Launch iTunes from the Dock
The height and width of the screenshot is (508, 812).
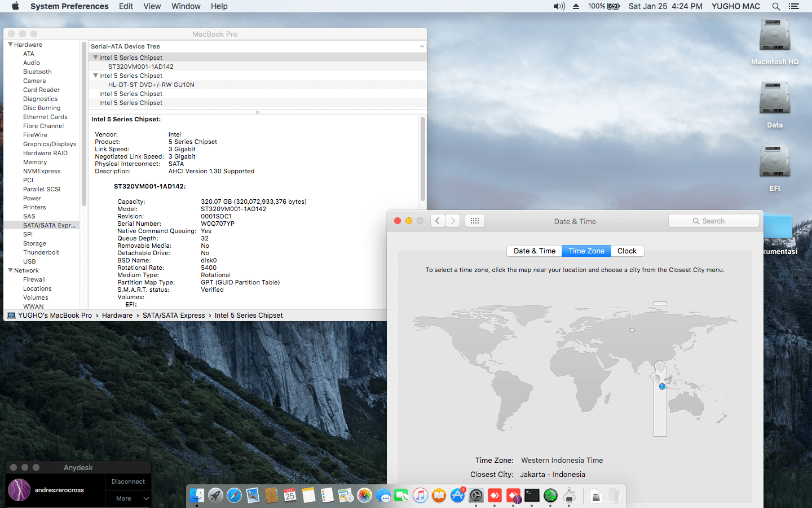tap(420, 496)
